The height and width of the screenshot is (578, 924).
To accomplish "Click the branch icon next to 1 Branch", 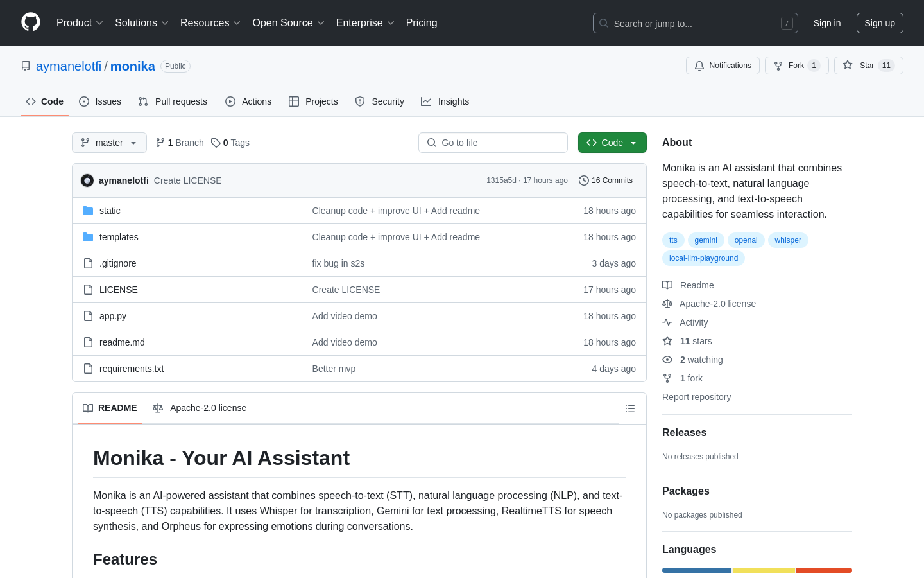I will point(160,143).
